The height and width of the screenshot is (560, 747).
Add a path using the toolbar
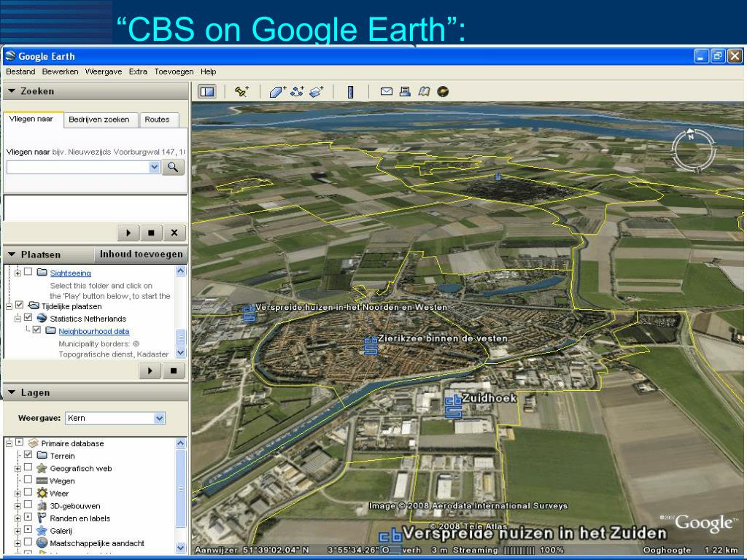pos(297,91)
